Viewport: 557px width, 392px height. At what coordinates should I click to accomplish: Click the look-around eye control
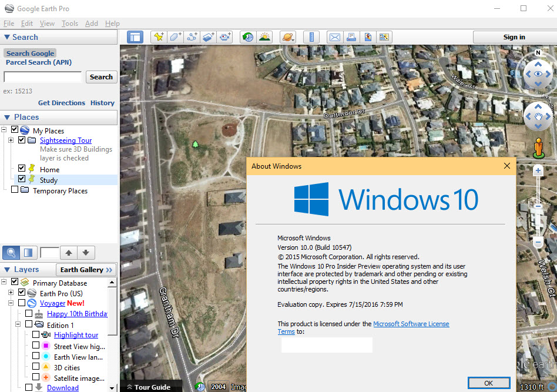pos(538,74)
